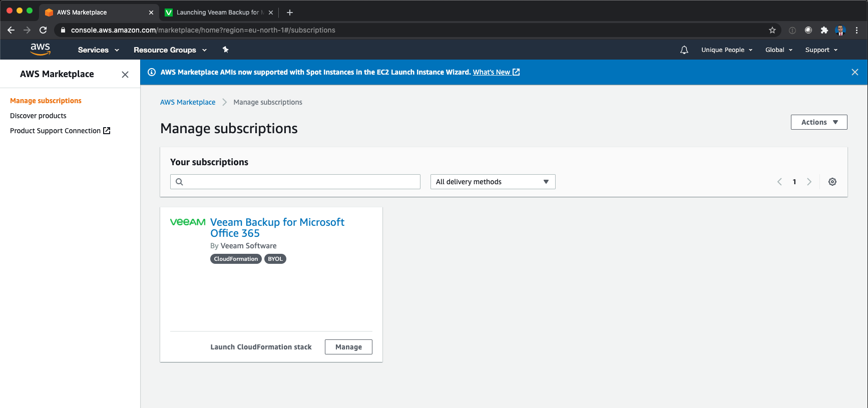Screen dimensions: 868x408
Task: Click the BYOL tag badge
Action: pyautogui.click(x=275, y=259)
